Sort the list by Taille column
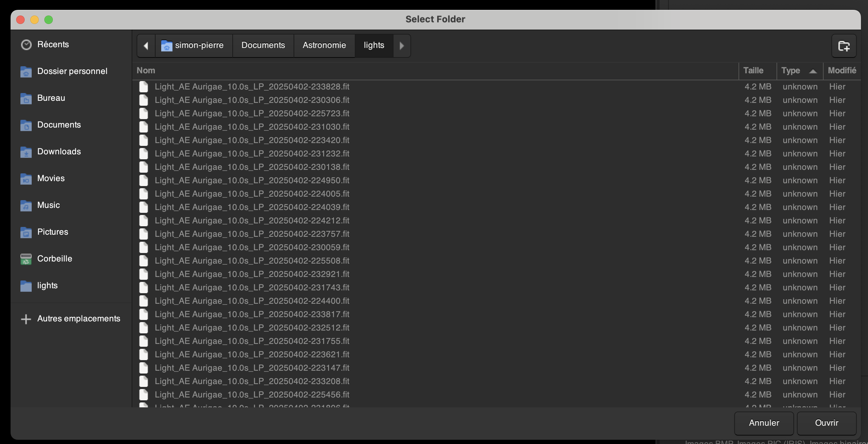The image size is (868, 444). [753, 70]
